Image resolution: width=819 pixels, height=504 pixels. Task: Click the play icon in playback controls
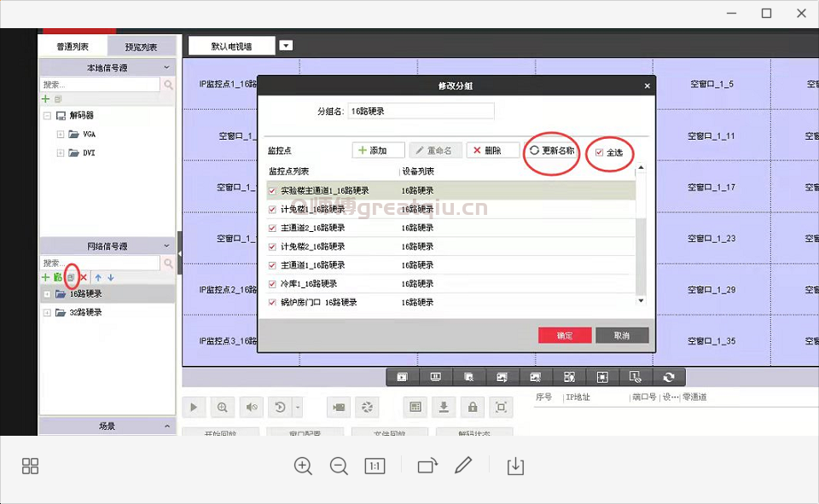pos(194,408)
